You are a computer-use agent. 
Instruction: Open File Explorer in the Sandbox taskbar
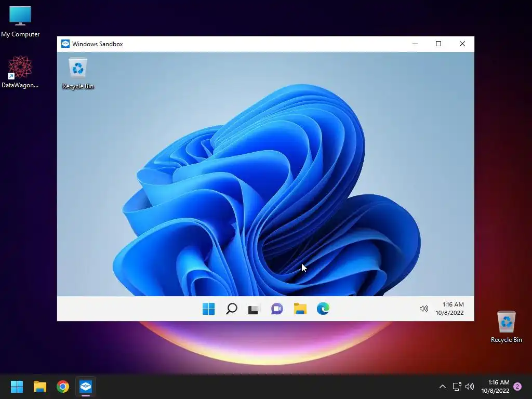click(x=300, y=309)
